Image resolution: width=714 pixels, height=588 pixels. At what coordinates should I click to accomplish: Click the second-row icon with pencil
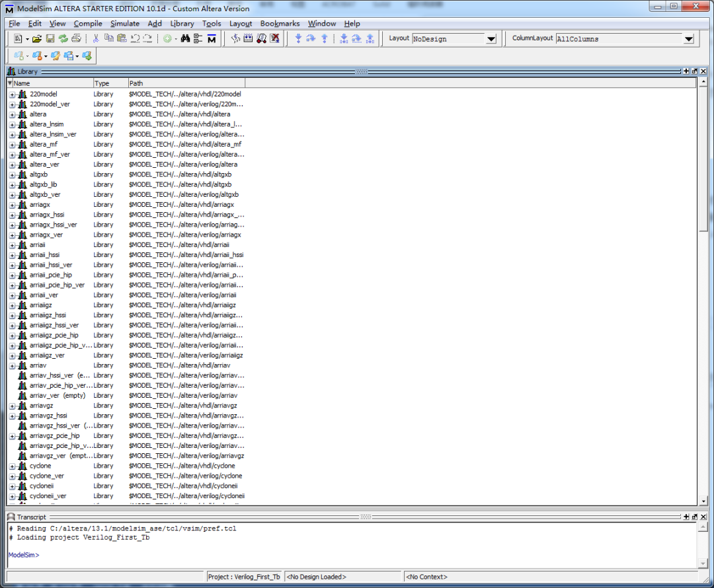click(x=56, y=56)
